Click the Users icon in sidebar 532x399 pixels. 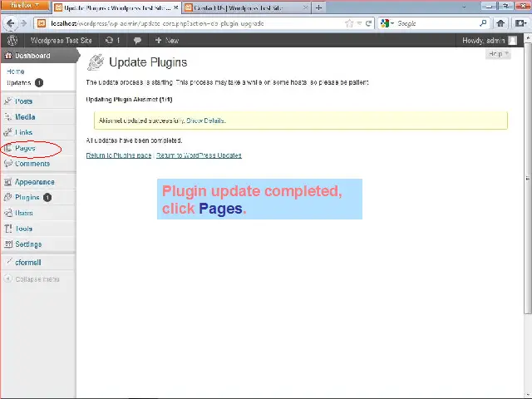pos(7,213)
